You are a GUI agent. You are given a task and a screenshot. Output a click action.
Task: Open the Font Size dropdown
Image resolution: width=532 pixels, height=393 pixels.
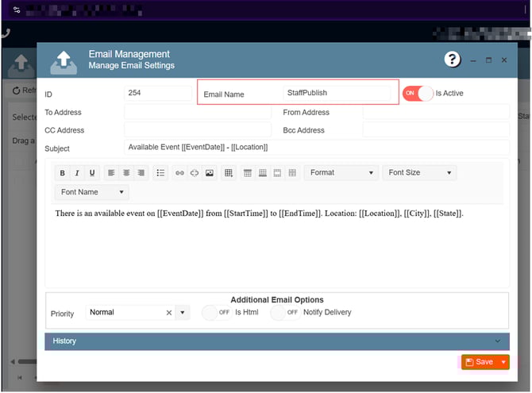(419, 172)
